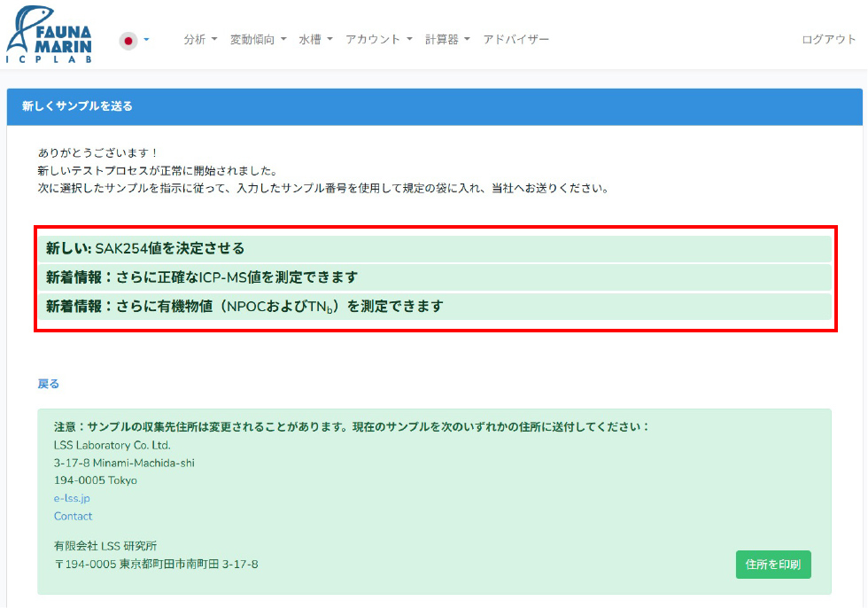This screenshot has height=608, width=868.
Task: Click the 有限会社 LSS 研究所 text
Action: tap(105, 546)
